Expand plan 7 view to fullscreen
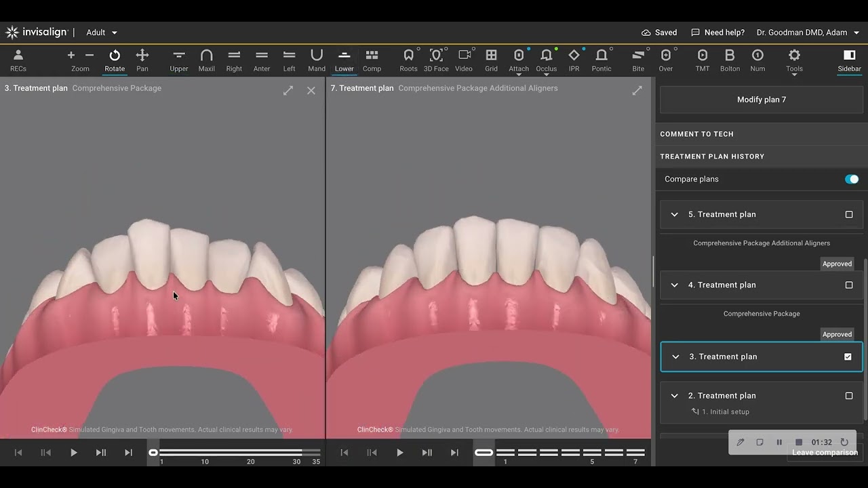Screen dimensions: 868x488 637,90
